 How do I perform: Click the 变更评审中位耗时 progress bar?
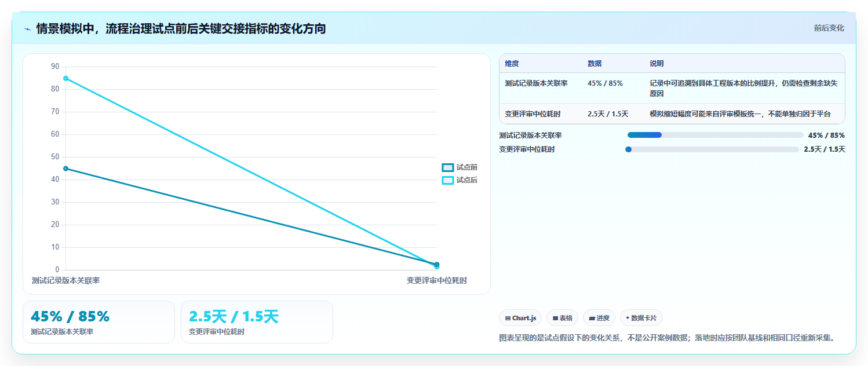[713, 149]
